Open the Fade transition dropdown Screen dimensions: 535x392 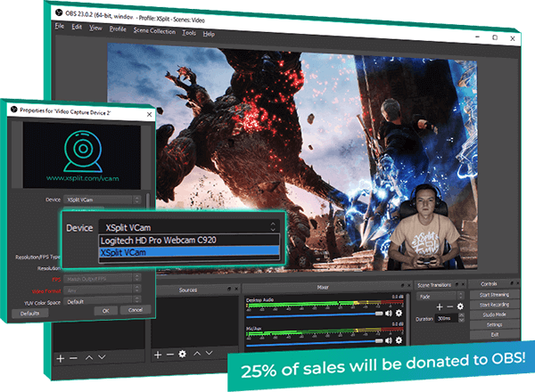tap(440, 296)
